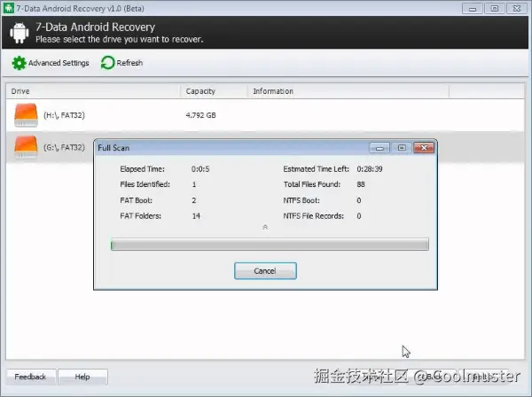Image resolution: width=532 pixels, height=397 pixels.
Task: Close the 7-Data Android Recovery window
Action: (x=517, y=9)
